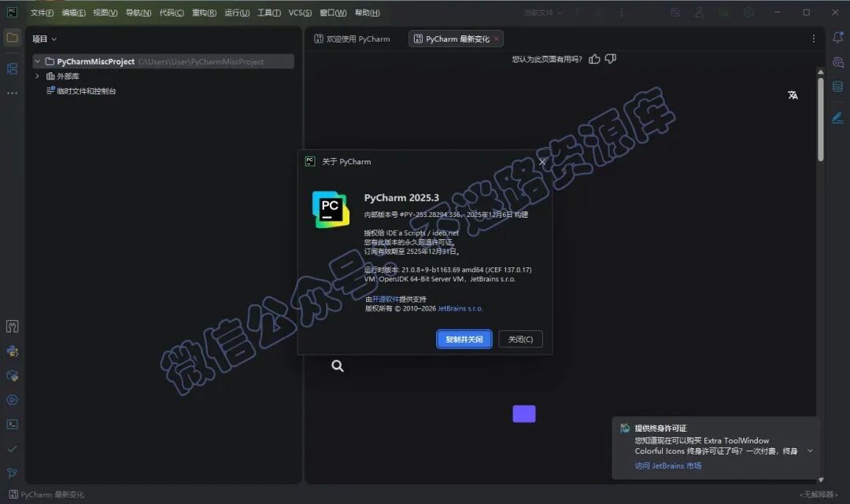Image resolution: width=850 pixels, height=504 pixels.
Task: Open the Terminal tool window icon
Action: 13,425
